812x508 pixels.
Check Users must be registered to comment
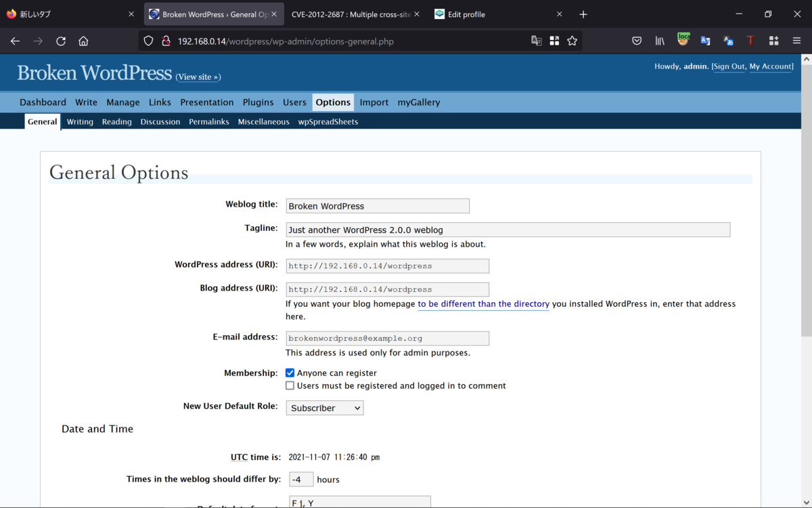pyautogui.click(x=290, y=385)
